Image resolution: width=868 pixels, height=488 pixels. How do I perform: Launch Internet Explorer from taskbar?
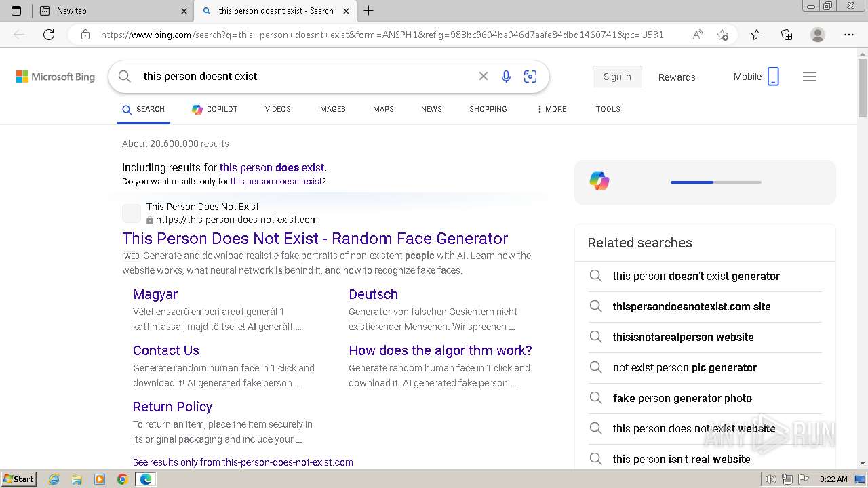[x=54, y=479]
